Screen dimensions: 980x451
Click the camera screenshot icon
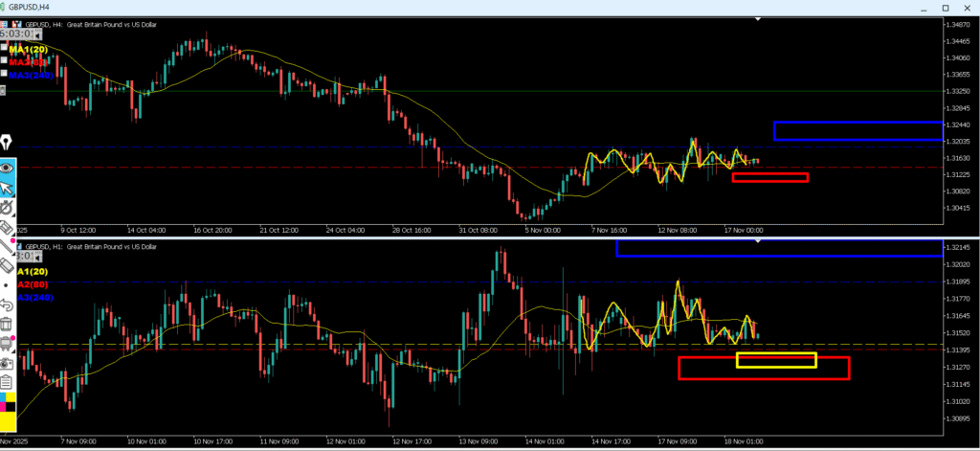click(7, 363)
